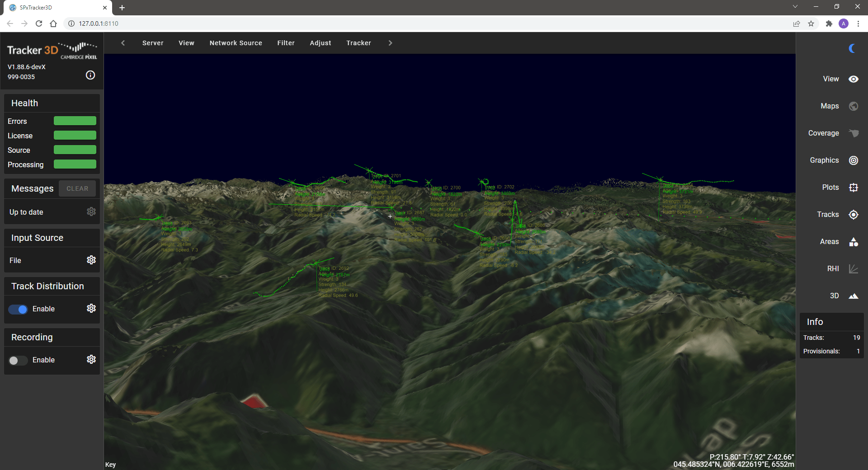This screenshot has width=868, height=470.
Task: Enable the Recording toggle
Action: point(19,360)
